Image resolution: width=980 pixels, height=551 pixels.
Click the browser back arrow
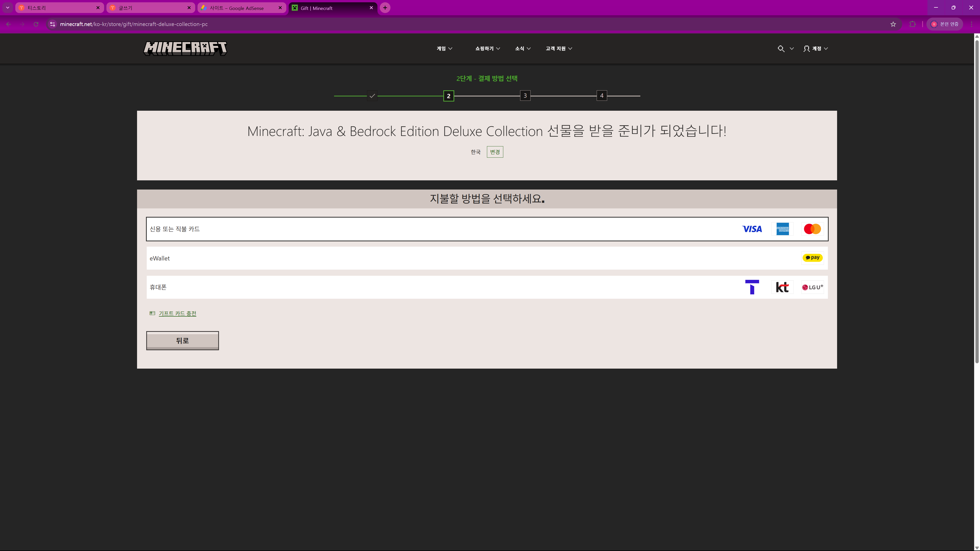pyautogui.click(x=8, y=24)
